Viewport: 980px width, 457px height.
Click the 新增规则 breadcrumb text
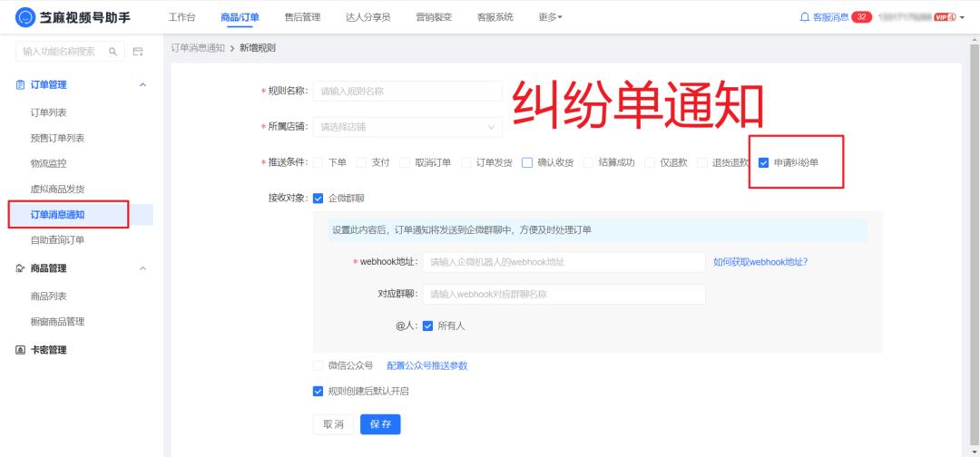pos(258,48)
